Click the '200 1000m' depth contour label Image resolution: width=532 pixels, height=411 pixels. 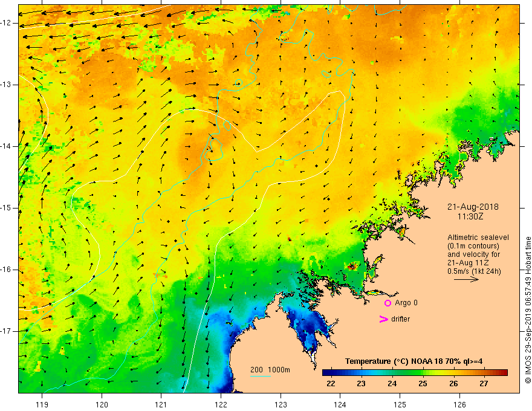tap(270, 370)
